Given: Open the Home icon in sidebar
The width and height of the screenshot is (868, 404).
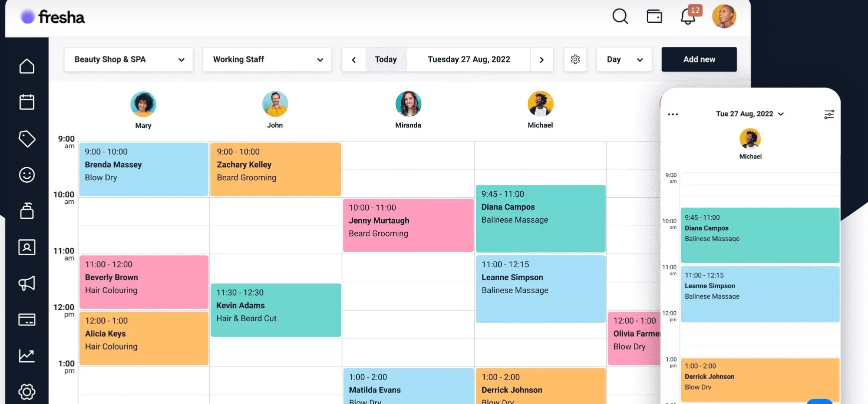Looking at the screenshot, I should pyautogui.click(x=27, y=66).
